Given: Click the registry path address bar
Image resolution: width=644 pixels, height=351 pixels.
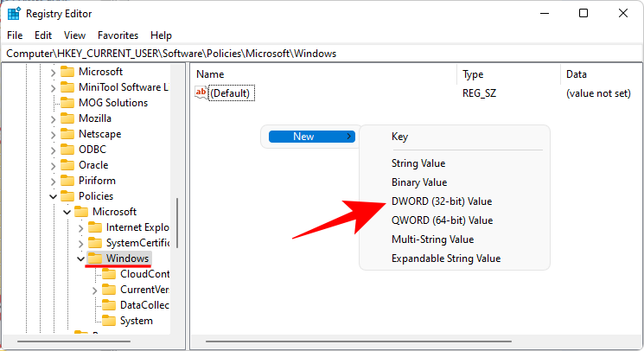Looking at the screenshot, I should 322,54.
